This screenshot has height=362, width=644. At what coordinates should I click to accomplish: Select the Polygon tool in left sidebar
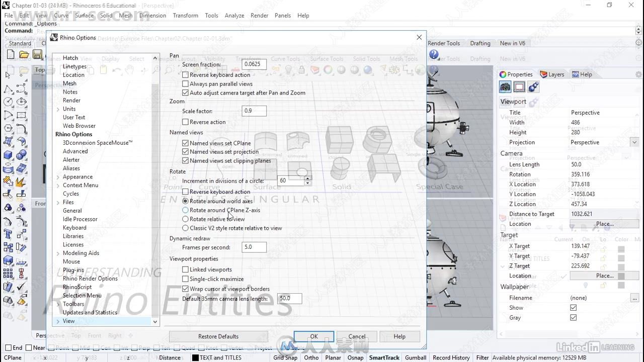pyautogui.click(x=8, y=128)
